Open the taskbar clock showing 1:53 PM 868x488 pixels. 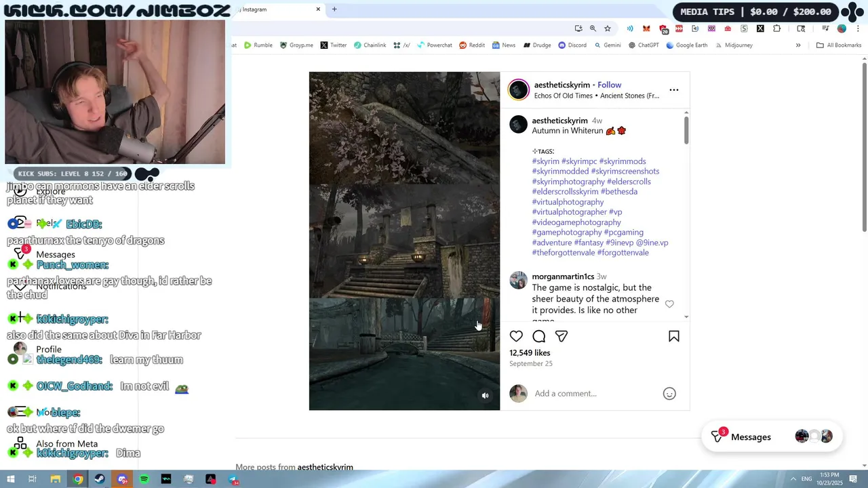tap(829, 479)
